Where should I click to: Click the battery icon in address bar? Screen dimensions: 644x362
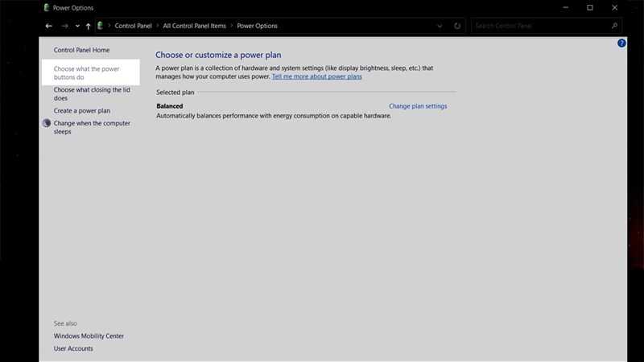click(x=101, y=26)
